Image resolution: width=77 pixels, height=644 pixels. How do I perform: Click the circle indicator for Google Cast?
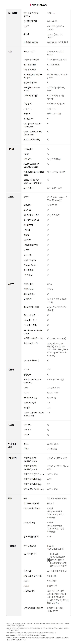pyautogui.click(x=48, y=265)
